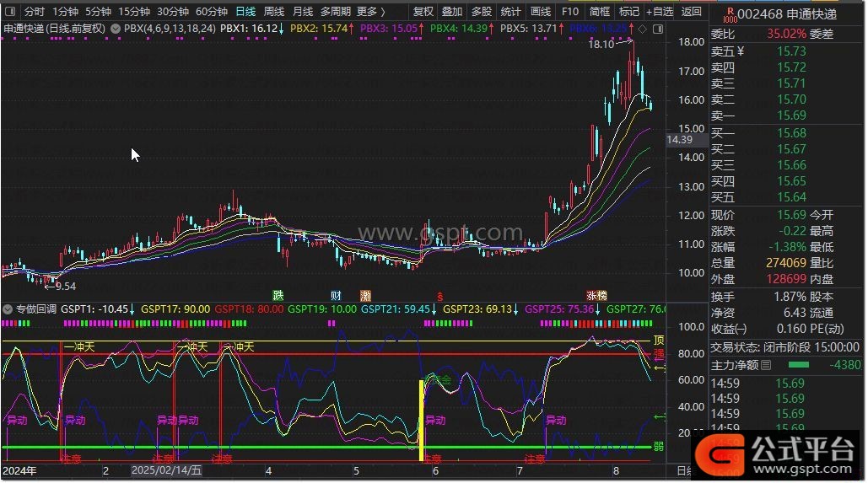Click the green 跌 event marker
The width and height of the screenshot is (868, 483).
click(x=278, y=296)
